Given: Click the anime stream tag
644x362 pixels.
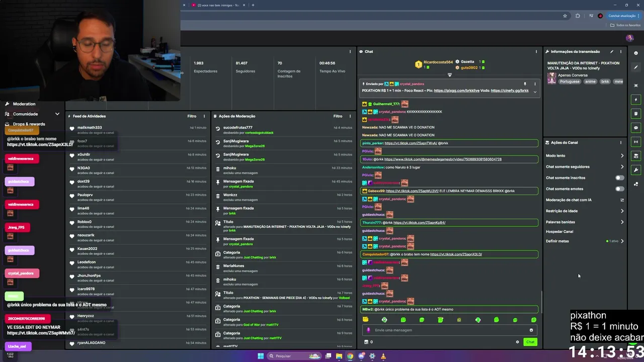Looking at the screenshot, I should click(590, 81).
